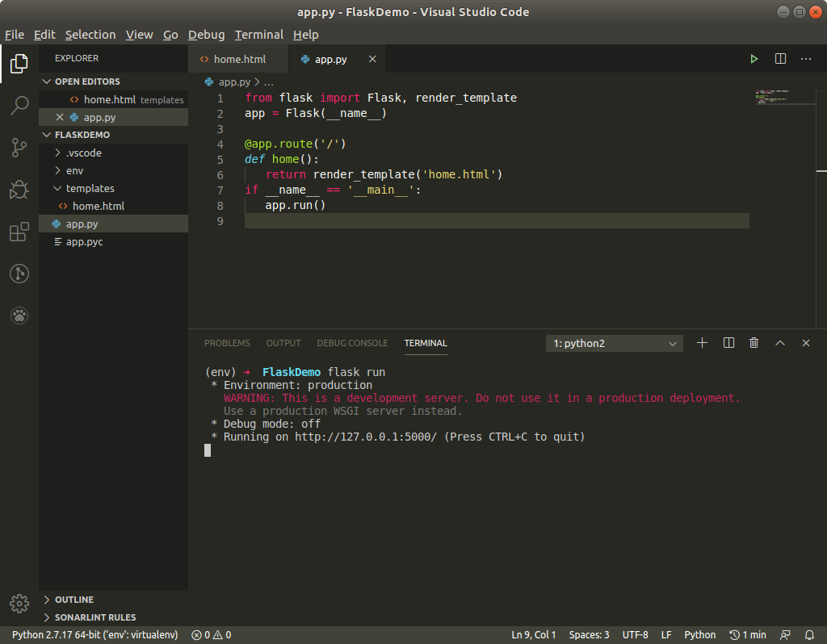Screen dimensions: 827x644
Task: Place cursor on empty line 9
Action: coord(497,221)
